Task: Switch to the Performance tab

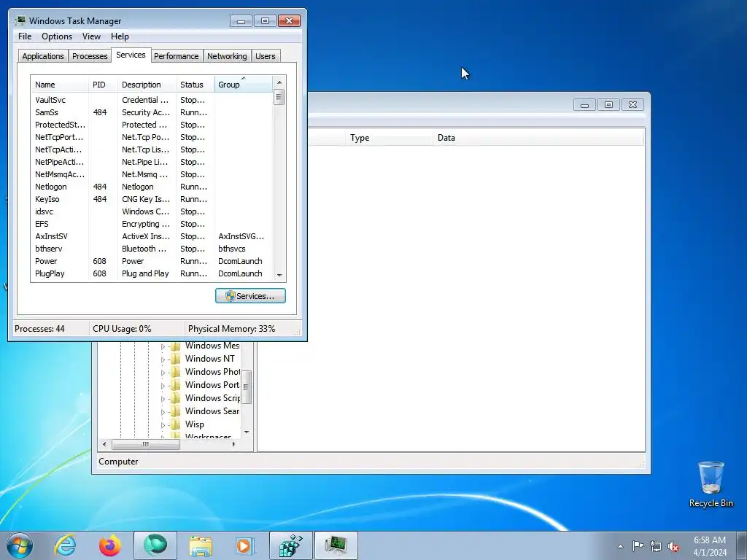Action: 177,55
